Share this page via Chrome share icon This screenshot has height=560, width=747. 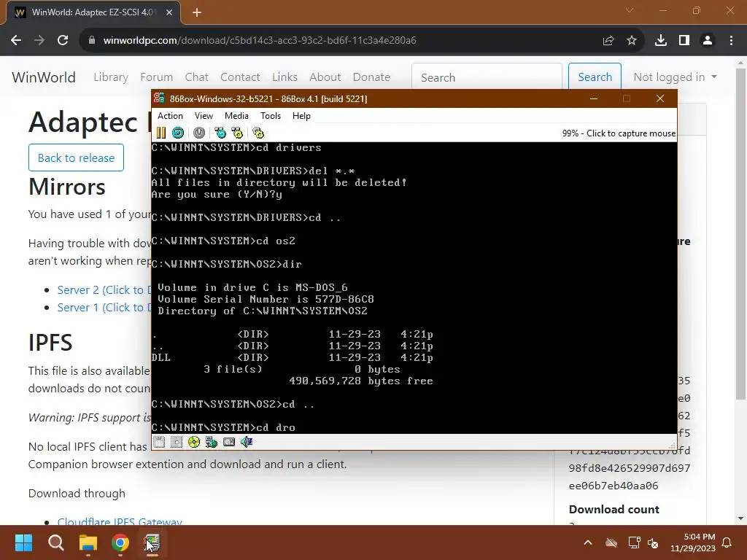(x=608, y=41)
